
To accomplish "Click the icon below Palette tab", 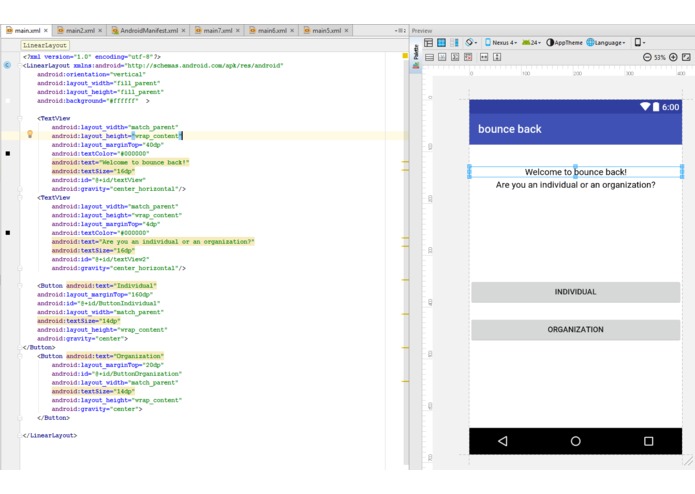I will pos(416,66).
